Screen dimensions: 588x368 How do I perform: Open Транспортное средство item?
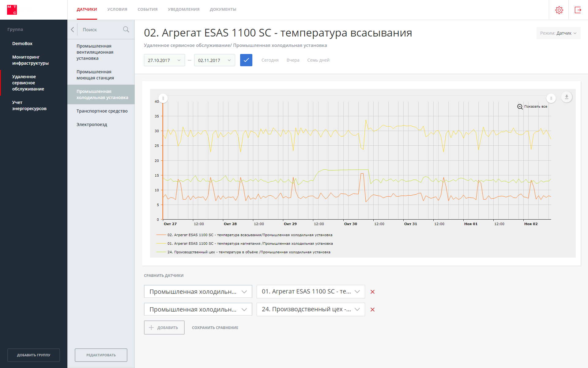pos(102,111)
